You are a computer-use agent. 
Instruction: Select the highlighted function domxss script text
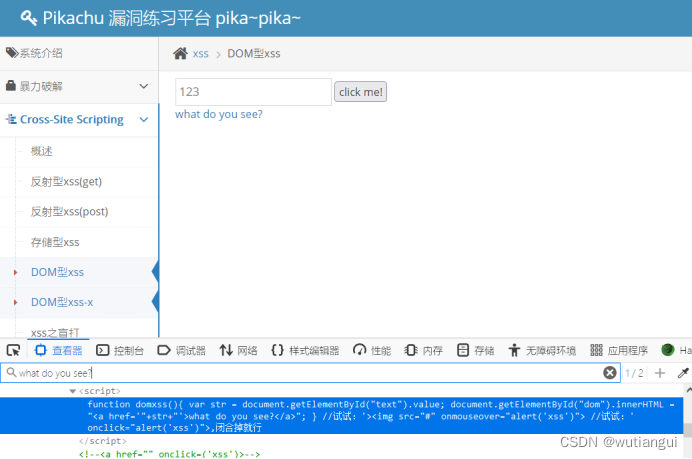(x=342, y=416)
